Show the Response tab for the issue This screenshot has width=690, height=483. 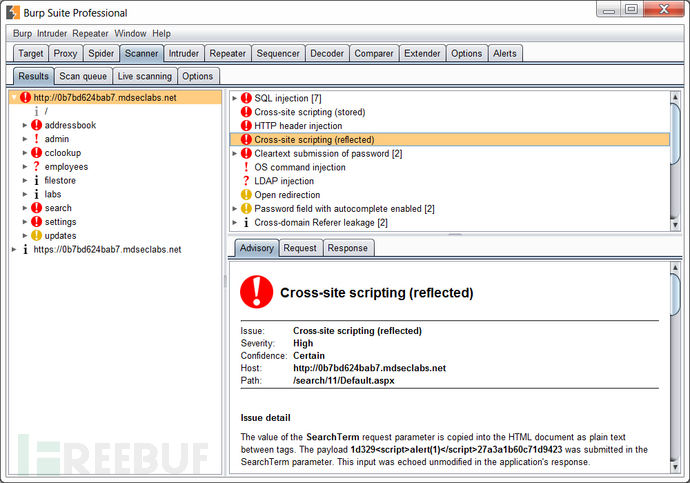coord(348,248)
